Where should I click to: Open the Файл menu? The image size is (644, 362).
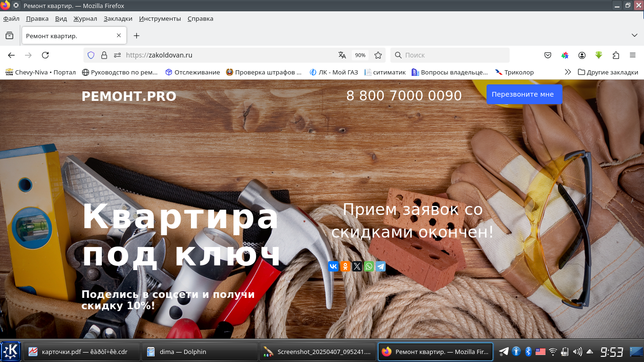(x=11, y=18)
